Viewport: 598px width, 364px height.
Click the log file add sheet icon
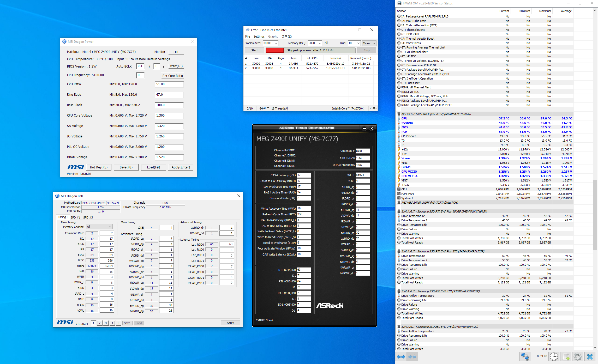click(566, 356)
